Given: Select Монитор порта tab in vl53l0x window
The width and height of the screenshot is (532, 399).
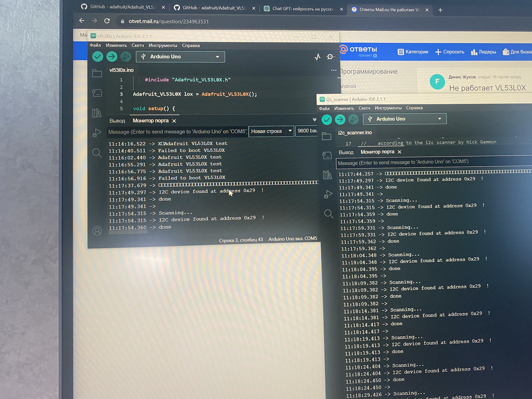Looking at the screenshot, I should [x=151, y=121].
